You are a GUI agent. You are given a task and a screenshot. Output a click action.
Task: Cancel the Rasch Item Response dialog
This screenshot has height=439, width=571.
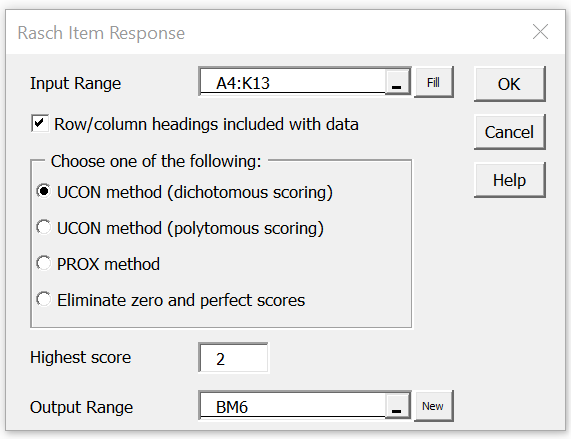pos(509,132)
